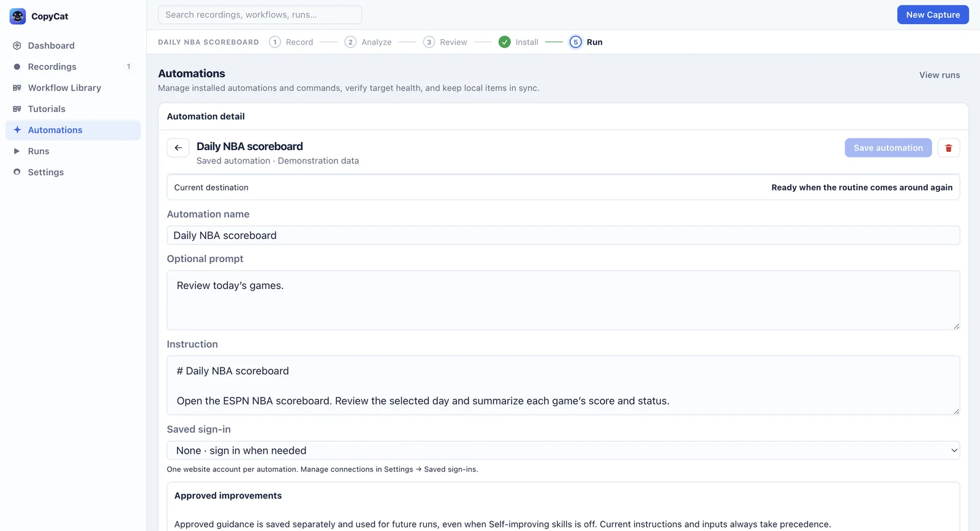Delete automation with trash icon

[x=949, y=148]
